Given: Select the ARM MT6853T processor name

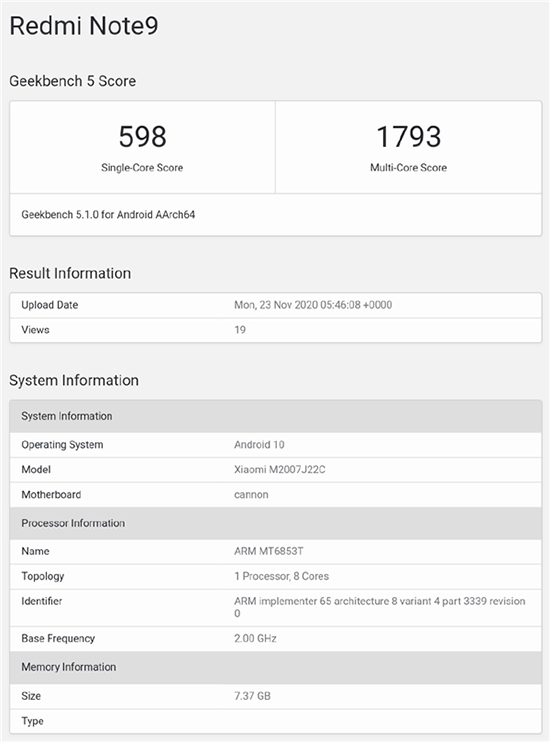Looking at the screenshot, I should coord(269,551).
